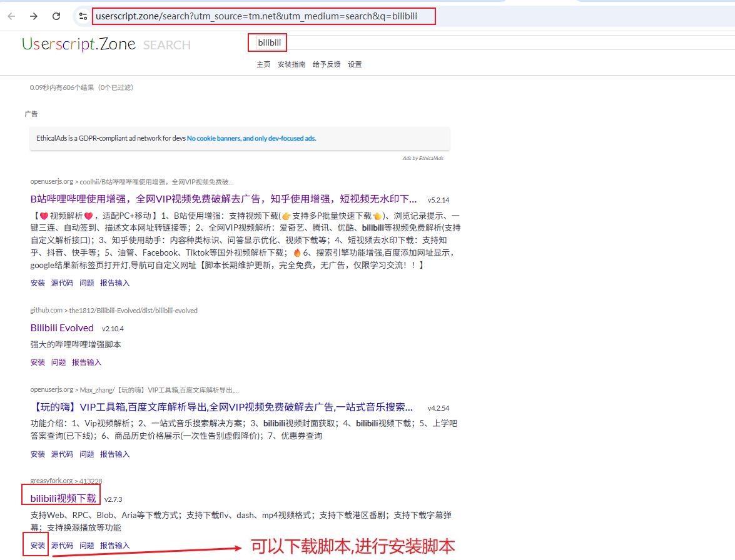Open the EthicalAds no cookie banners link
The width and height of the screenshot is (735, 560).
[x=251, y=138]
